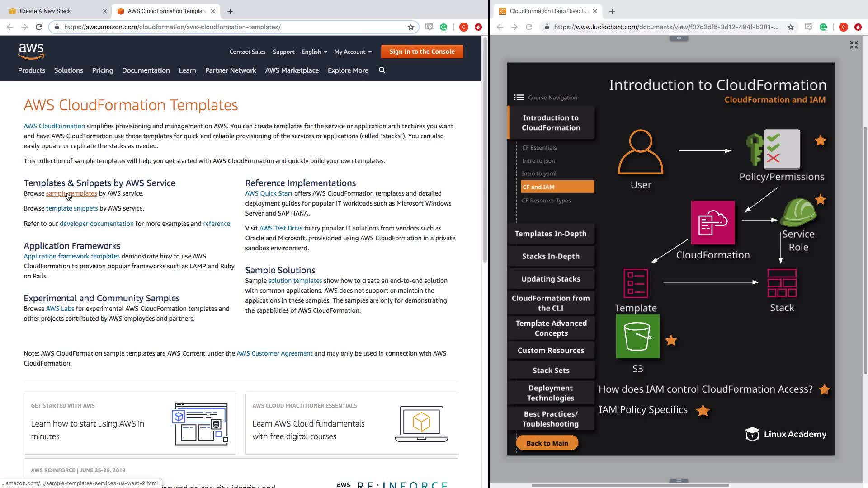Click the AWS logo in header
Image resolution: width=868 pixels, height=488 pixels.
click(x=31, y=51)
